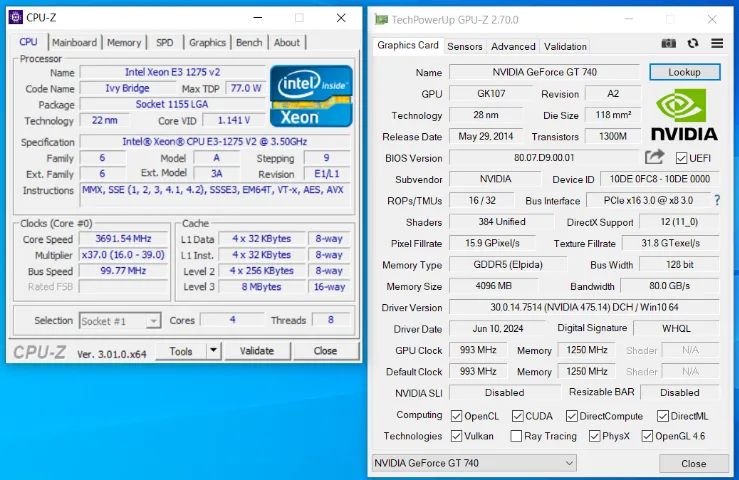Toggle the DirectCompute checkbox

pos(571,416)
